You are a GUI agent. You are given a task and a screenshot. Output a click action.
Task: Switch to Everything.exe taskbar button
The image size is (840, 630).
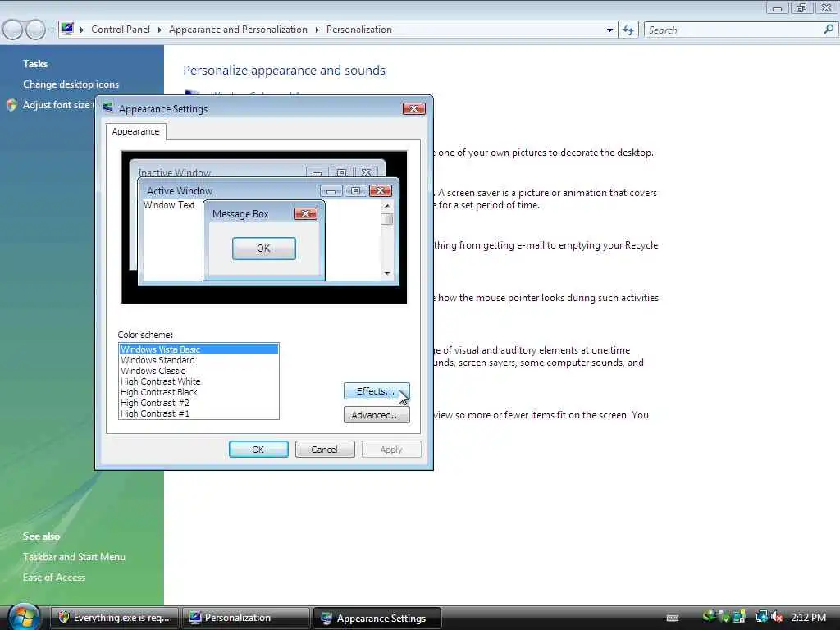pos(115,618)
